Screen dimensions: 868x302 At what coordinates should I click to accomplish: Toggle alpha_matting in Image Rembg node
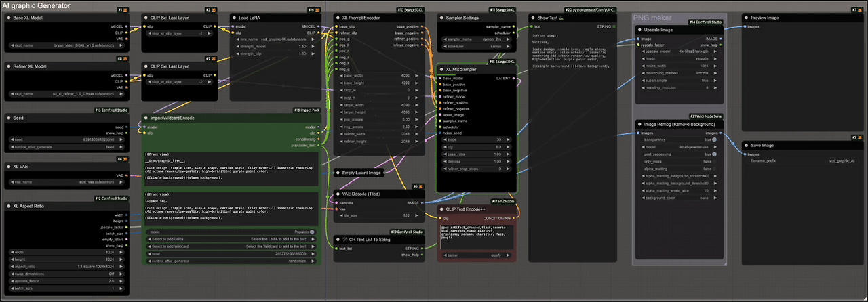[x=679, y=169]
